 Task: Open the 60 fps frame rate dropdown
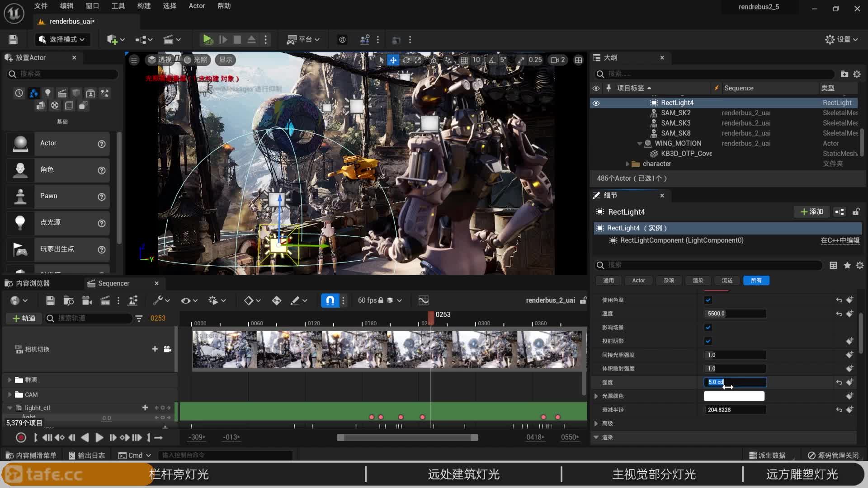tap(379, 300)
